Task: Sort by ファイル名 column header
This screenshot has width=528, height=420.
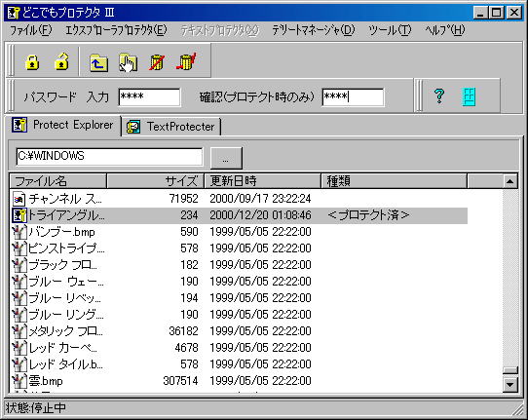Action: 57,181
